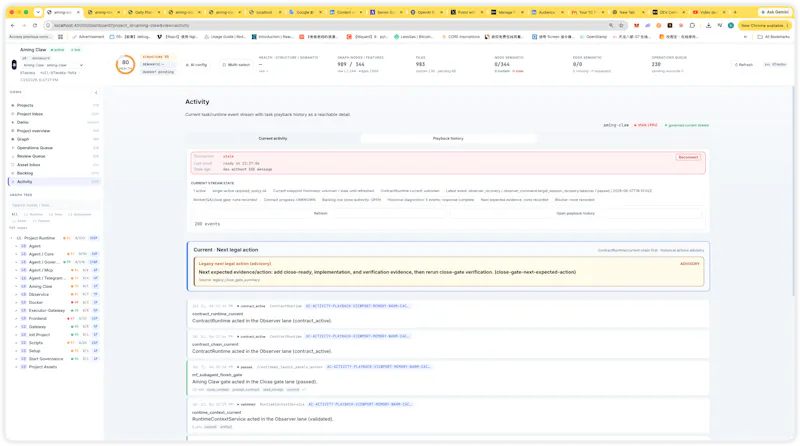
Task: Click the page vertical scrollbar
Action: point(793,191)
